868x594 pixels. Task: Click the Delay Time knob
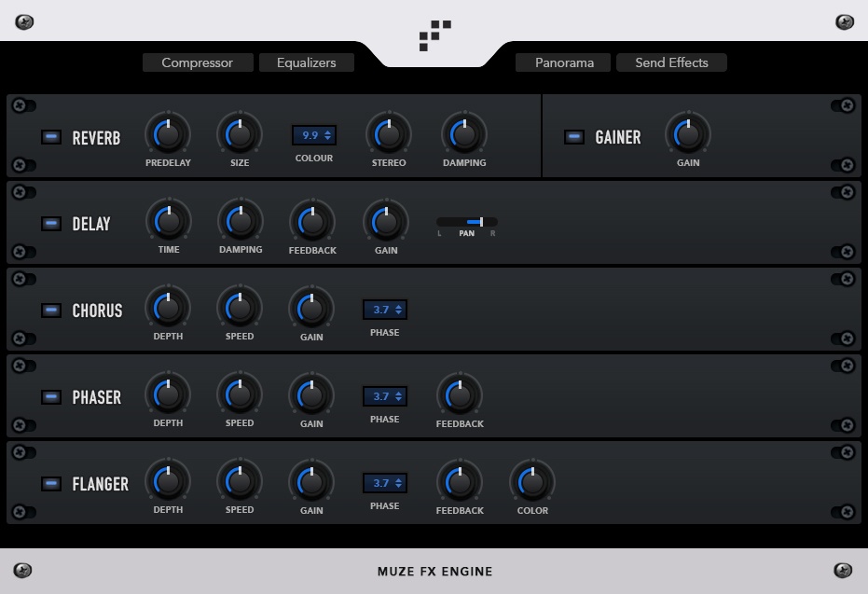(169, 222)
